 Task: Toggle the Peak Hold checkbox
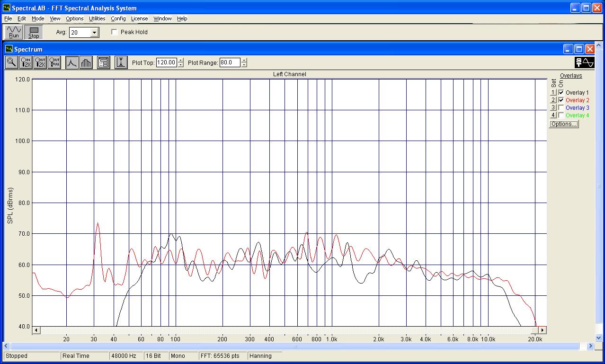coord(115,32)
